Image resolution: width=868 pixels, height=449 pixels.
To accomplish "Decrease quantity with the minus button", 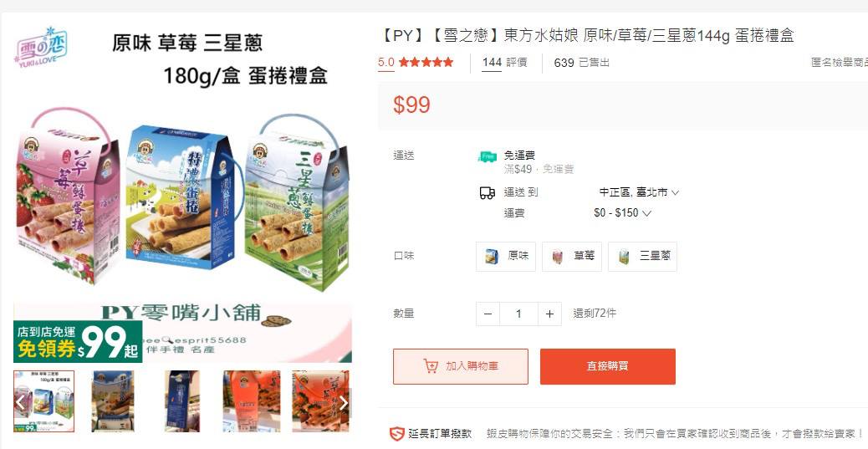I will pyautogui.click(x=488, y=314).
